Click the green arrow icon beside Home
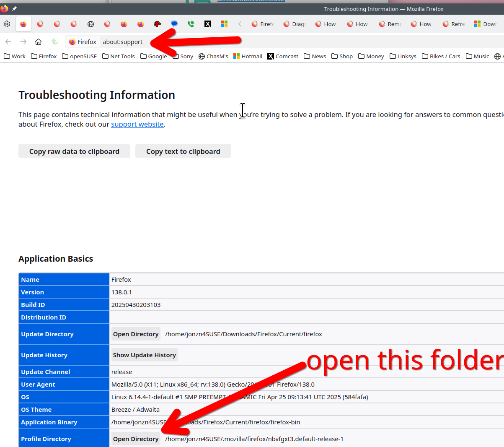Viewport: 504px width, 447px height. 54,42
